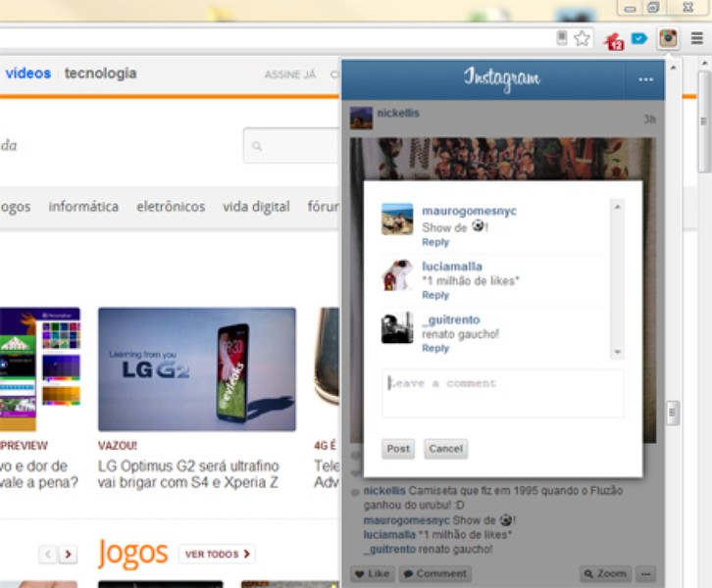Click the Cancel button in comment dialog
The height and width of the screenshot is (588, 712).
pos(446,449)
